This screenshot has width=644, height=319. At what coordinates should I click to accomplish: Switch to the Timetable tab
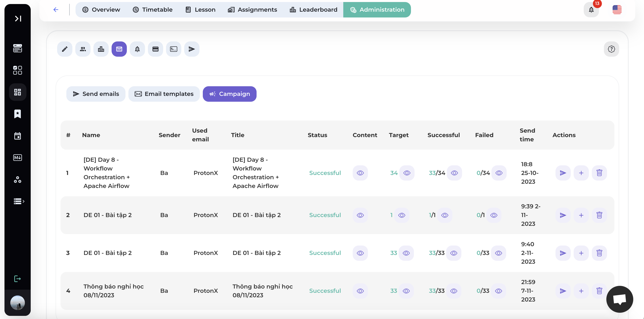point(153,10)
